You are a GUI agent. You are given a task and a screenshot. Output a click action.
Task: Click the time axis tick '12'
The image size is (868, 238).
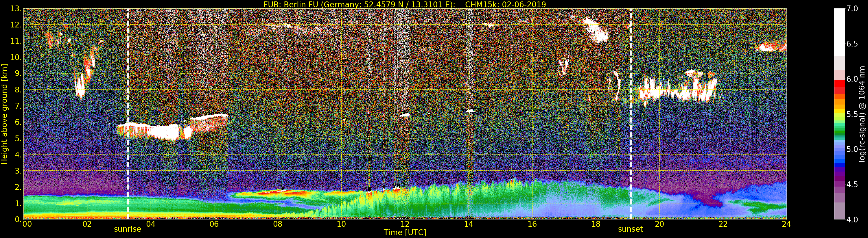tap(405, 224)
